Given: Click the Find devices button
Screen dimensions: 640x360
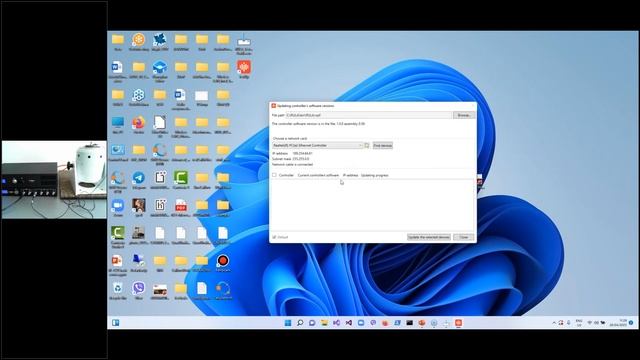Looking at the screenshot, I should [382, 146].
